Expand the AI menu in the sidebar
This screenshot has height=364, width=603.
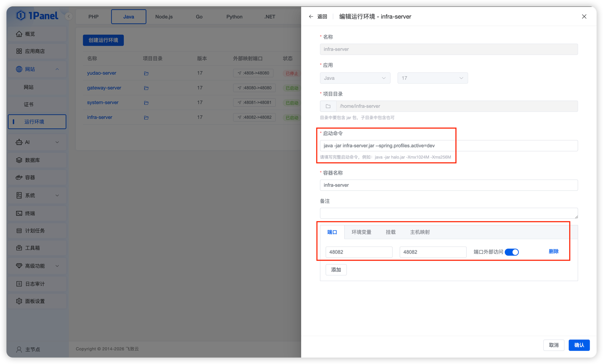point(37,142)
